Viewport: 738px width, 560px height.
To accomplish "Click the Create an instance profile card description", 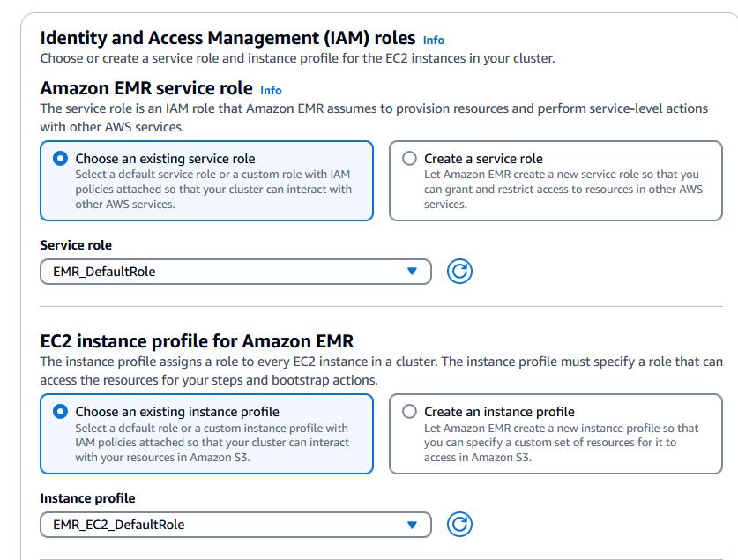I will (x=561, y=443).
